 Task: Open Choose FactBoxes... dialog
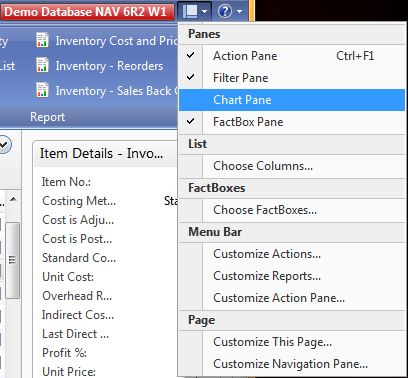tap(292, 210)
